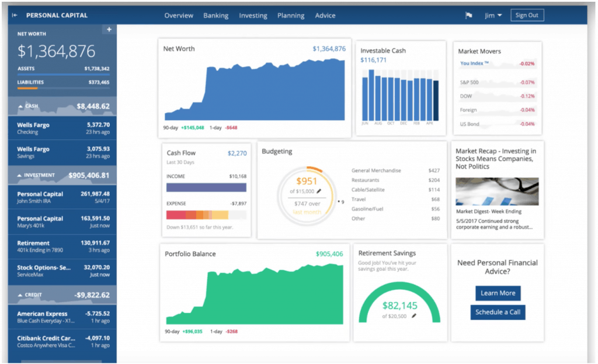Click the Other budget category row
Image resolution: width=598 pixels, height=364 pixels.
tap(395, 219)
